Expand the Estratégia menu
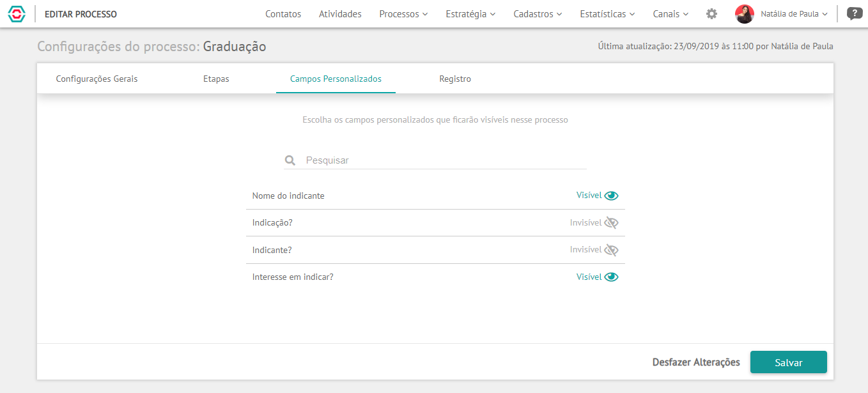The image size is (868, 393). tap(470, 13)
